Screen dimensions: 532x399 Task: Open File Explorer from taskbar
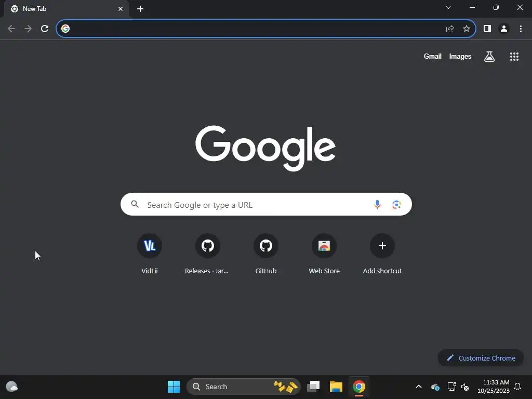coord(336,387)
